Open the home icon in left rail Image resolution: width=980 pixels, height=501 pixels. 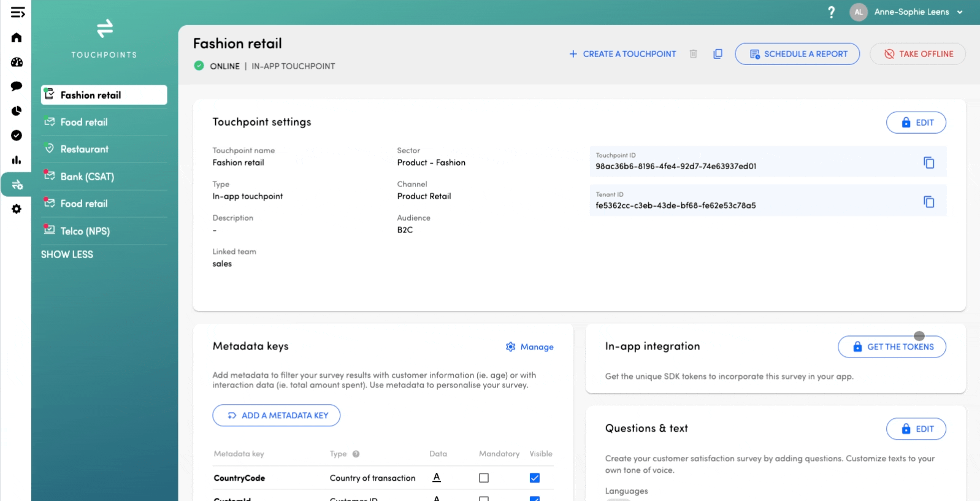click(17, 38)
